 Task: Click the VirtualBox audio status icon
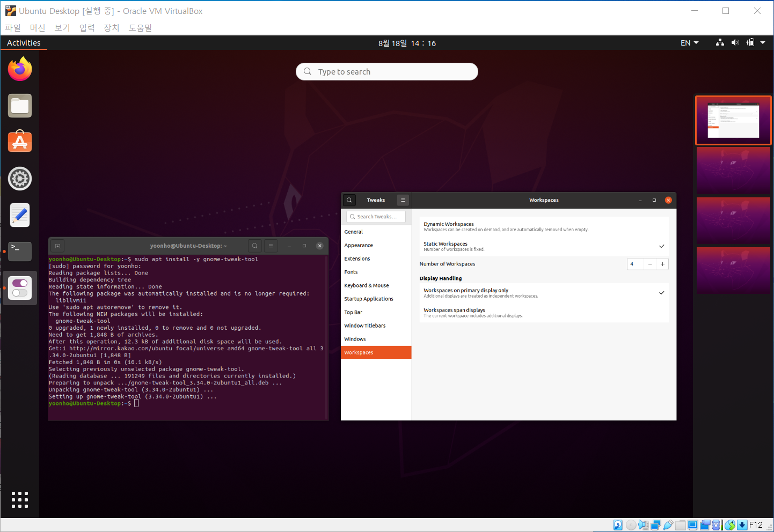tap(643, 525)
